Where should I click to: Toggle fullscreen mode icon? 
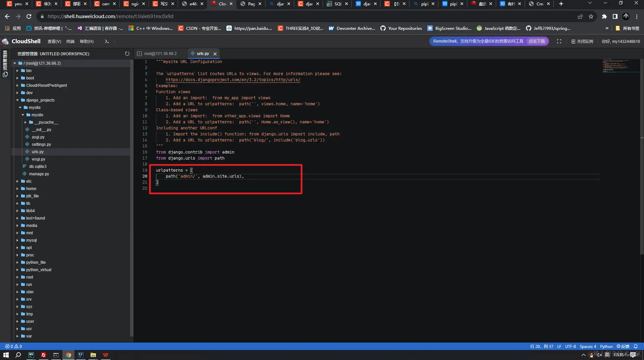[x=559, y=41]
